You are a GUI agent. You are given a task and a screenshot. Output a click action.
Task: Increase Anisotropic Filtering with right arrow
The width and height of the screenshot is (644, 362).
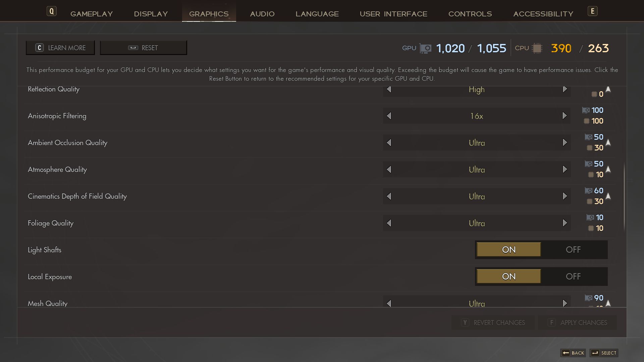pos(565,116)
